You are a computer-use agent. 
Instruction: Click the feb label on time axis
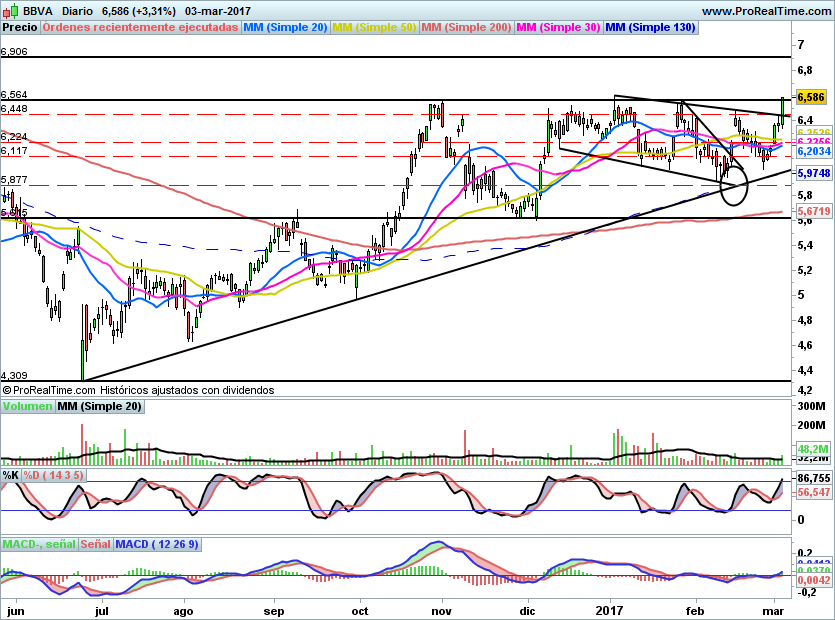pyautogui.click(x=694, y=610)
